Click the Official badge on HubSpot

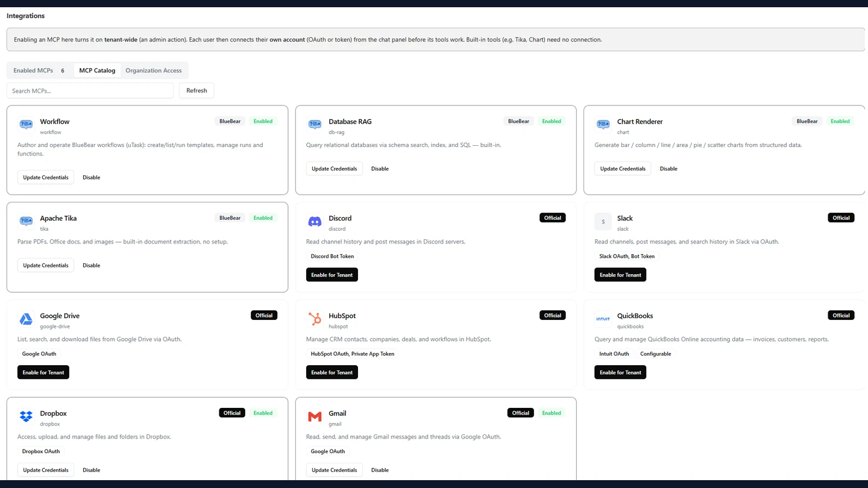(553, 315)
